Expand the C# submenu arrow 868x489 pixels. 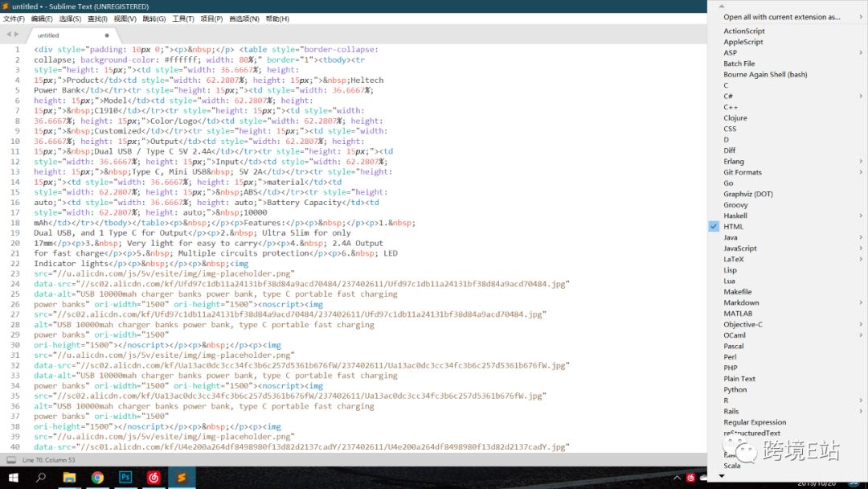tap(861, 97)
